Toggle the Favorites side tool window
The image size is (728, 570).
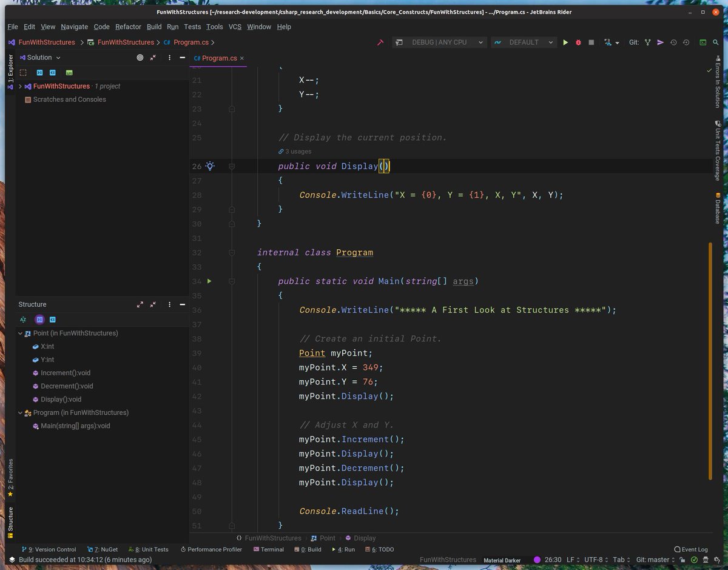point(10,478)
